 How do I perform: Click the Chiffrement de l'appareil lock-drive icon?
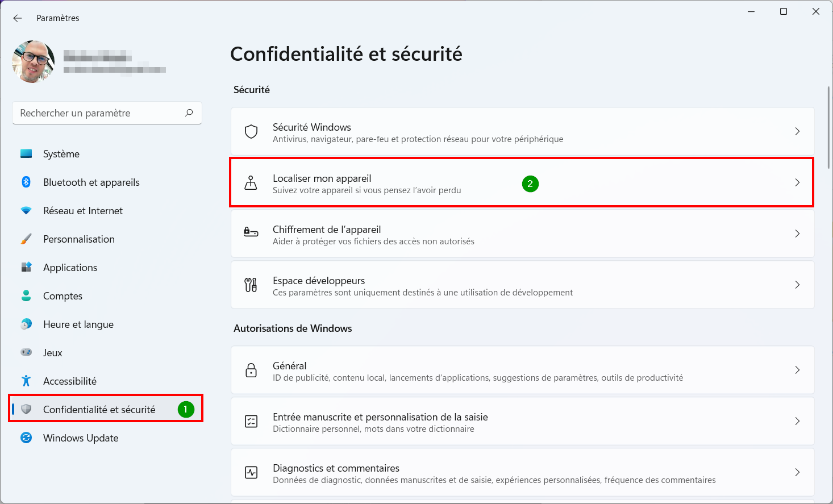pyautogui.click(x=251, y=232)
